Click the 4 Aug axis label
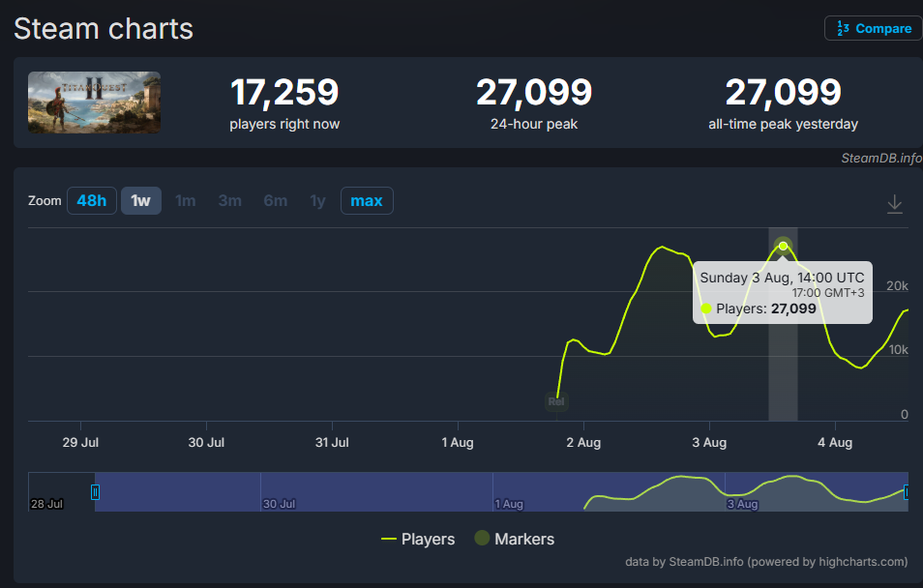923x588 pixels. pyautogui.click(x=835, y=443)
